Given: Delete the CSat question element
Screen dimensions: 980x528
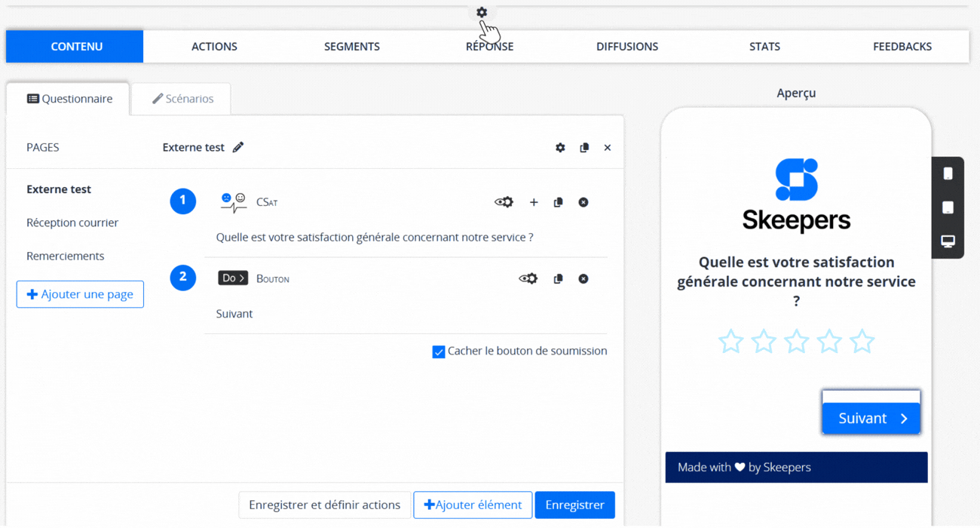Looking at the screenshot, I should [x=583, y=202].
